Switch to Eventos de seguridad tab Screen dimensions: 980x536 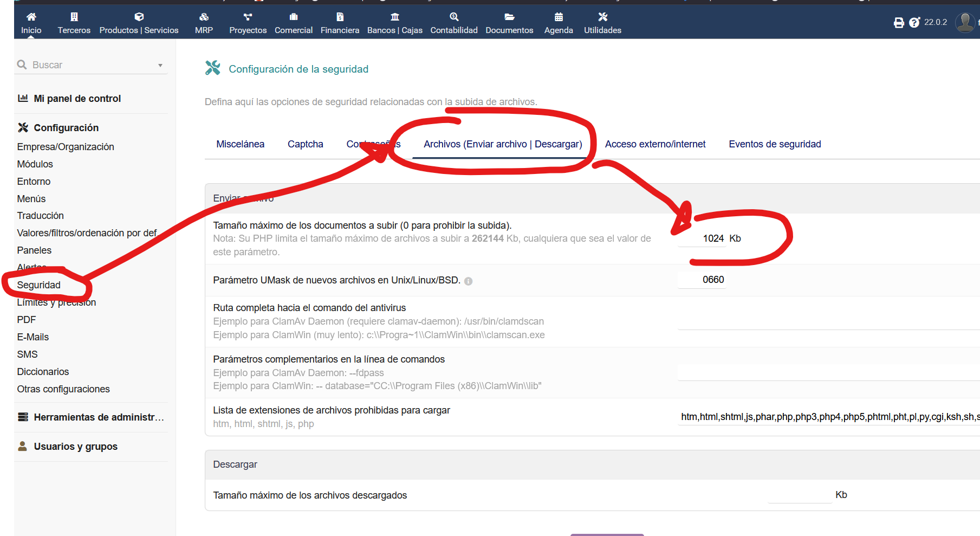tap(775, 144)
